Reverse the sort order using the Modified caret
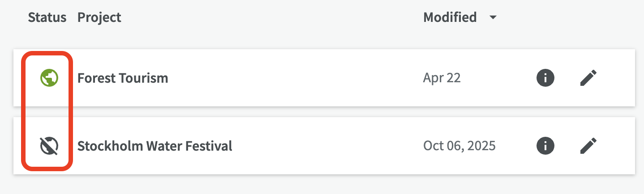 coord(493,18)
